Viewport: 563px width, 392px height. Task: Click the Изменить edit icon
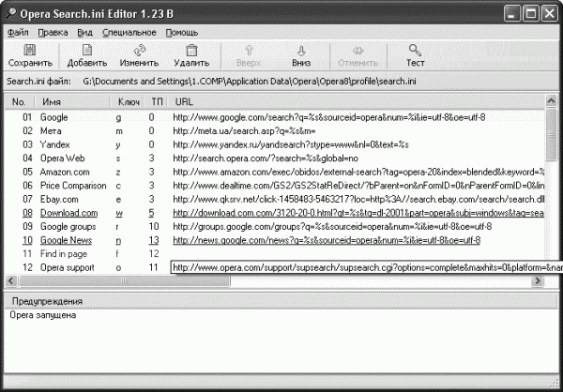tap(139, 50)
